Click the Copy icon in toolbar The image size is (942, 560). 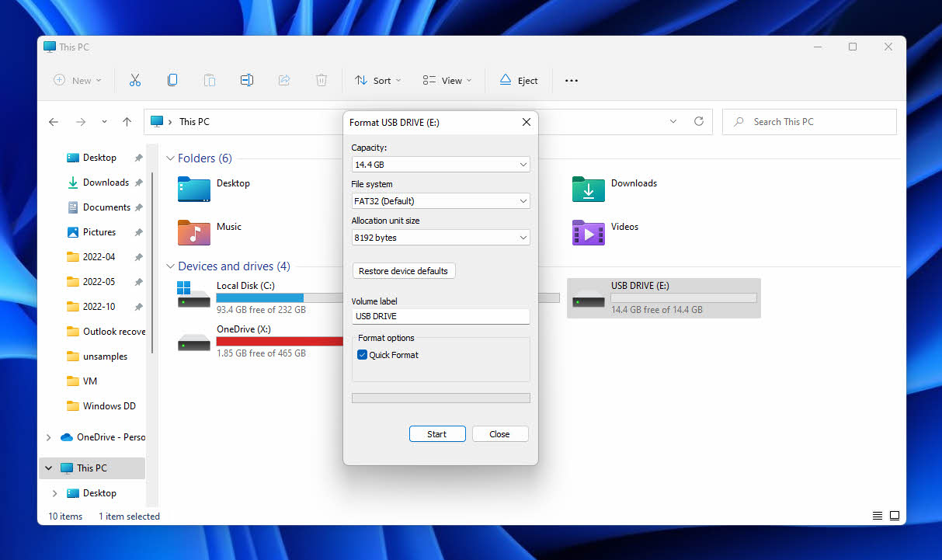click(172, 80)
